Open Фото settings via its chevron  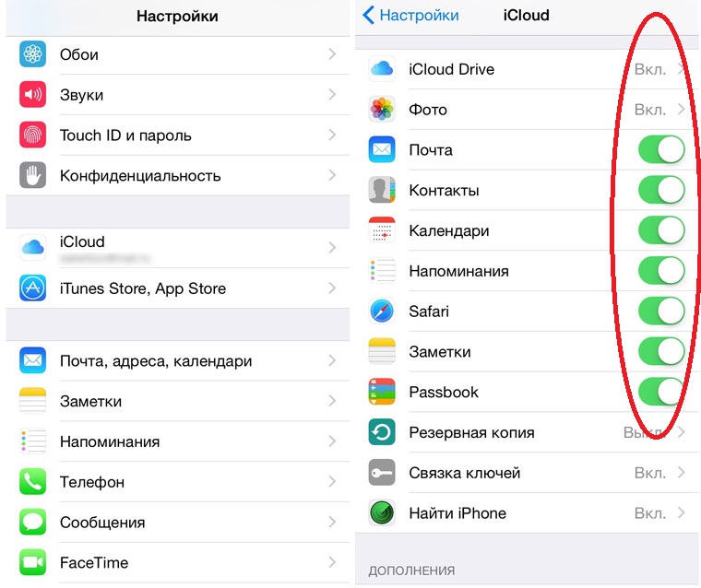pyautogui.click(x=681, y=109)
